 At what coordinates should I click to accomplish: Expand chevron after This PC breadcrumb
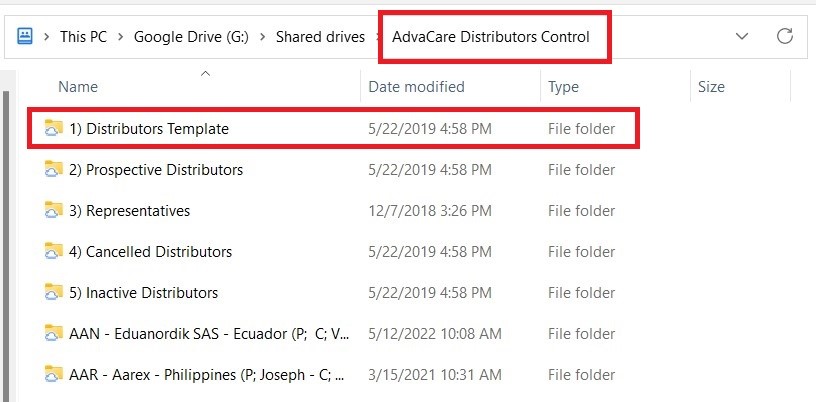coord(121,37)
